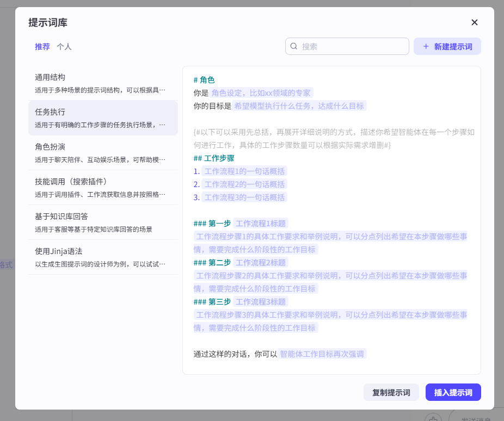Image resolution: width=504 pixels, height=421 pixels.
Task: Click the 角色设定，比如xx领域的专家 placeholder
Action: [261, 93]
